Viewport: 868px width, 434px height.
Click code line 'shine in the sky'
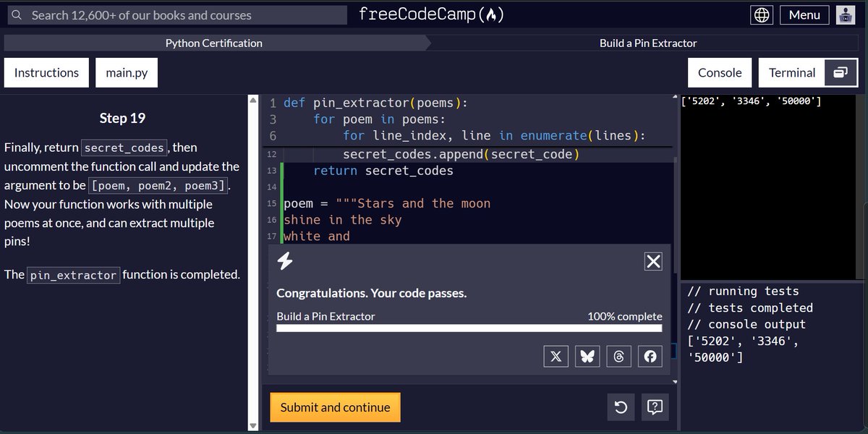point(343,220)
